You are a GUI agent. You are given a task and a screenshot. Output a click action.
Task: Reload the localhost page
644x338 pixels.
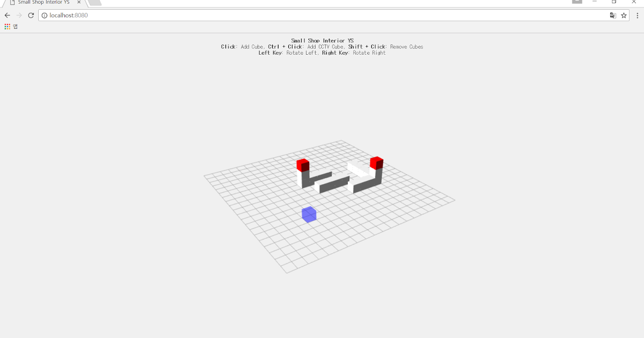pos(31,16)
